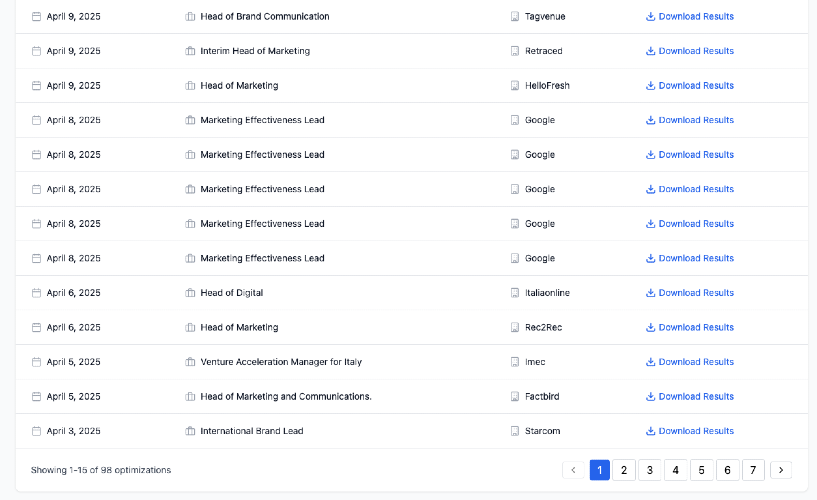Download Results for the Factbird optimization
Screen dimensions: 817x500
690,396
